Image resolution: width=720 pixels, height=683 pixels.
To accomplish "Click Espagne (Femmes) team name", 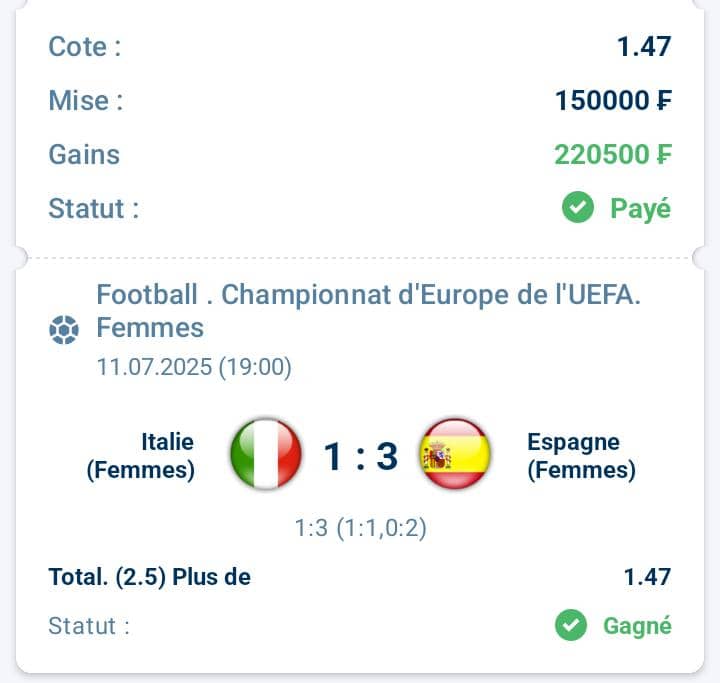I will click(581, 456).
